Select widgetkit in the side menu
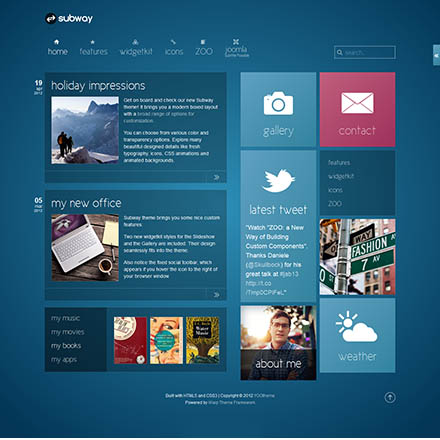The image size is (440, 440). click(341, 176)
